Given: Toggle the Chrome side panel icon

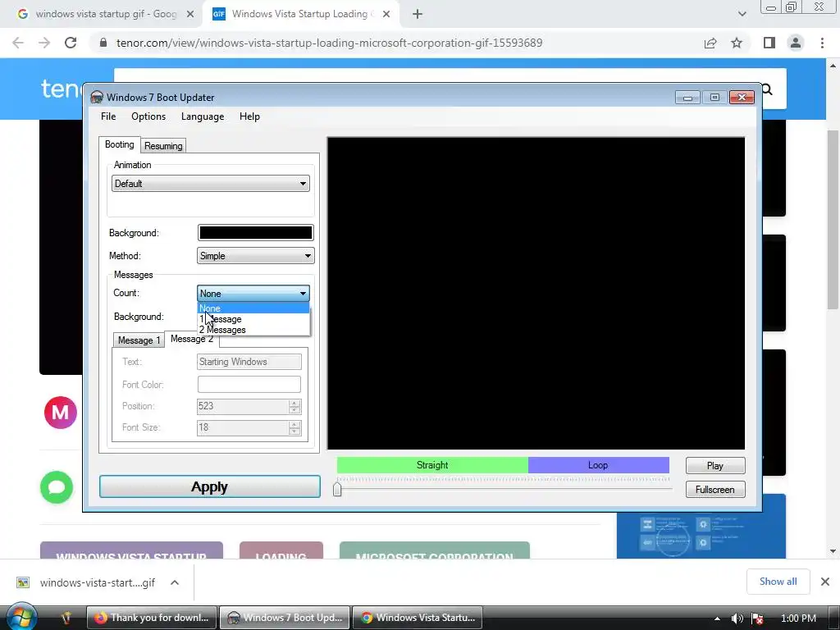Looking at the screenshot, I should (769, 43).
